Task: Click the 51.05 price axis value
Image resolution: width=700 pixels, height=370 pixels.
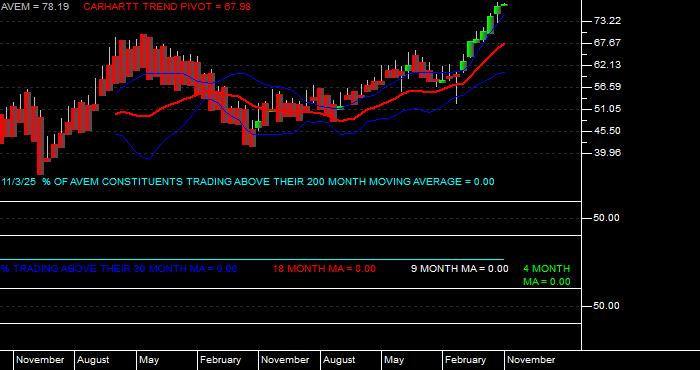Action: pos(608,109)
